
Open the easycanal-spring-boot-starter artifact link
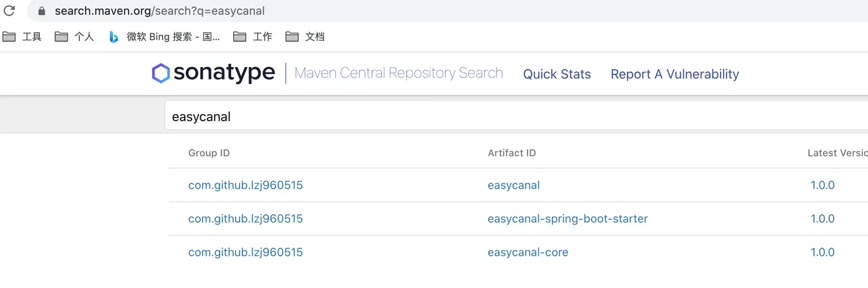pyautogui.click(x=567, y=218)
